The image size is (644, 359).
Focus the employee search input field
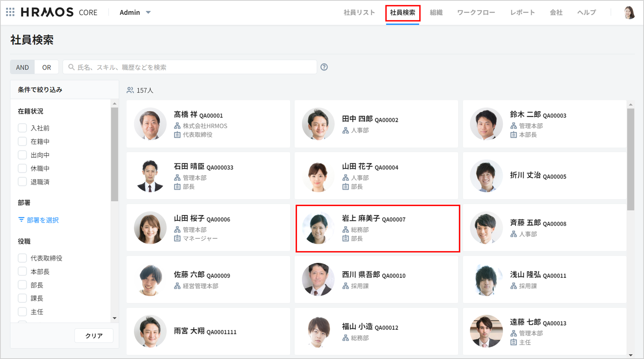(x=193, y=67)
